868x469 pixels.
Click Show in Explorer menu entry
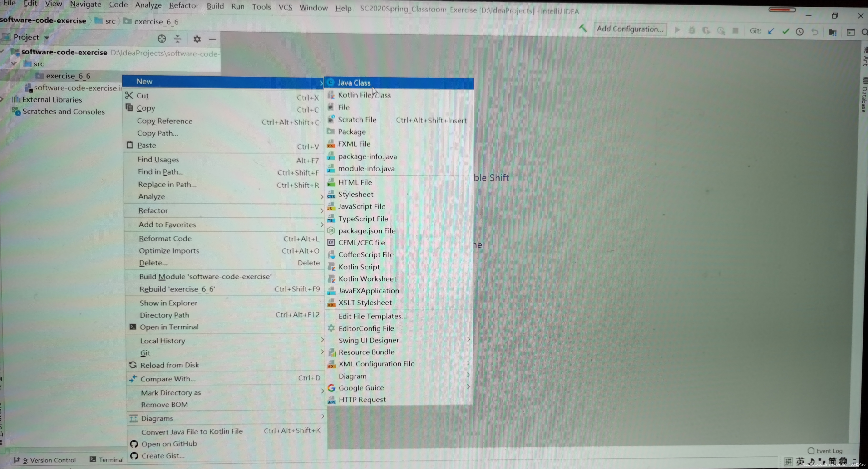pos(168,303)
